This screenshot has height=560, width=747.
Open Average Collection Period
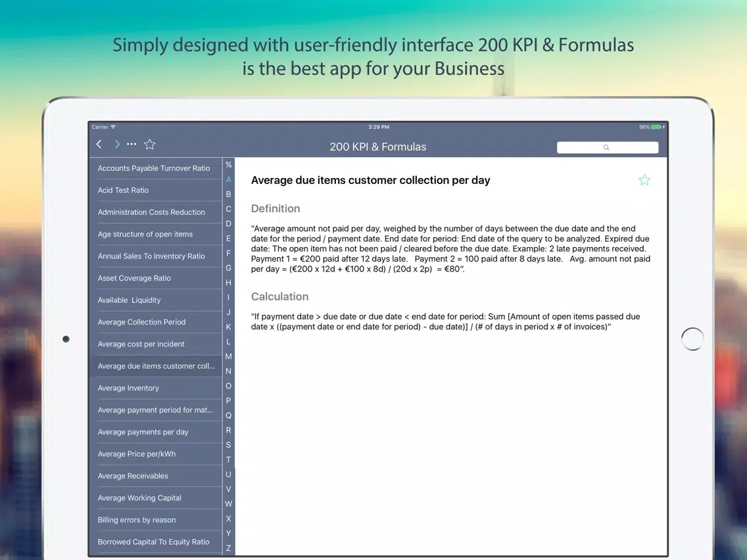tap(155, 322)
